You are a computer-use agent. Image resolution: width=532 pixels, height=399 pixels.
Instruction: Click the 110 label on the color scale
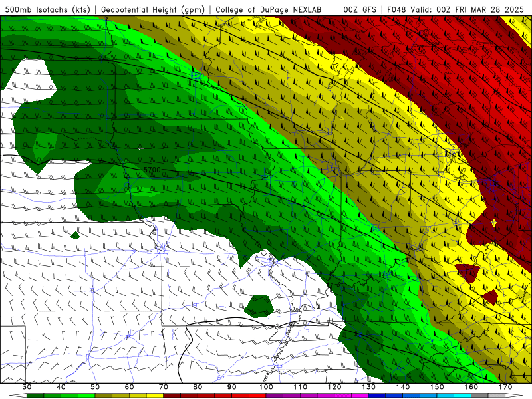[x=301, y=387]
